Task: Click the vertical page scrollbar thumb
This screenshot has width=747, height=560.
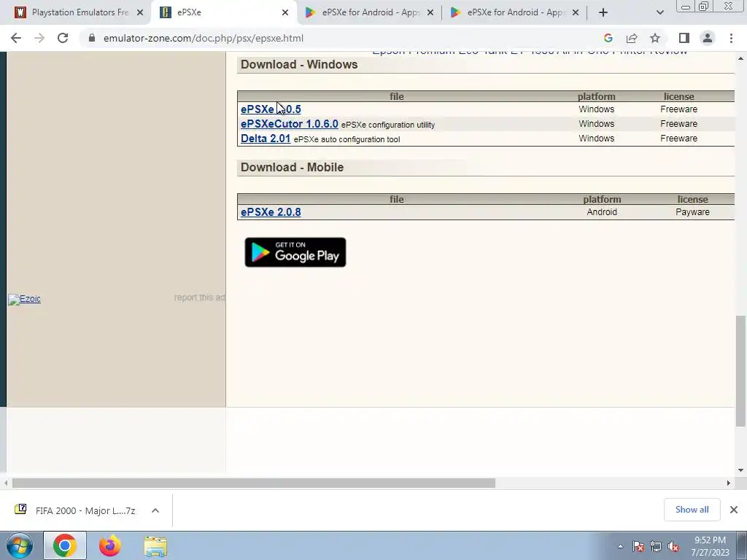Action: click(x=740, y=370)
